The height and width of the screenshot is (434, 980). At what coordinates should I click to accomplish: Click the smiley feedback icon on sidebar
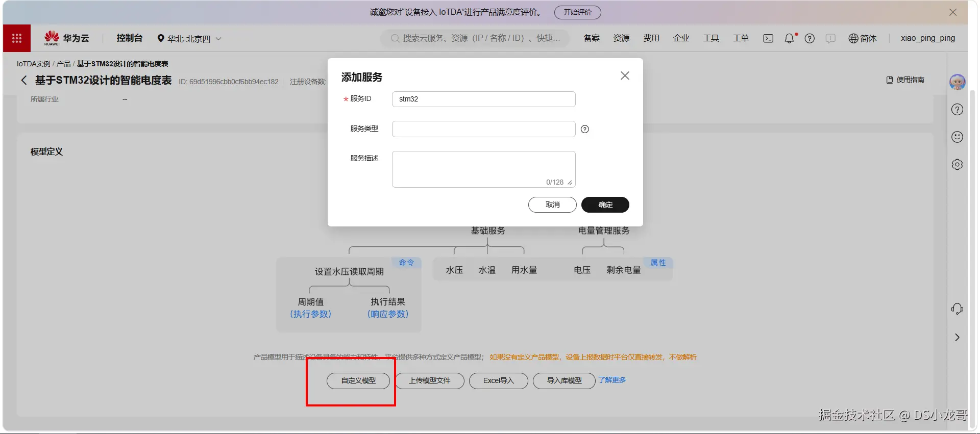click(957, 137)
